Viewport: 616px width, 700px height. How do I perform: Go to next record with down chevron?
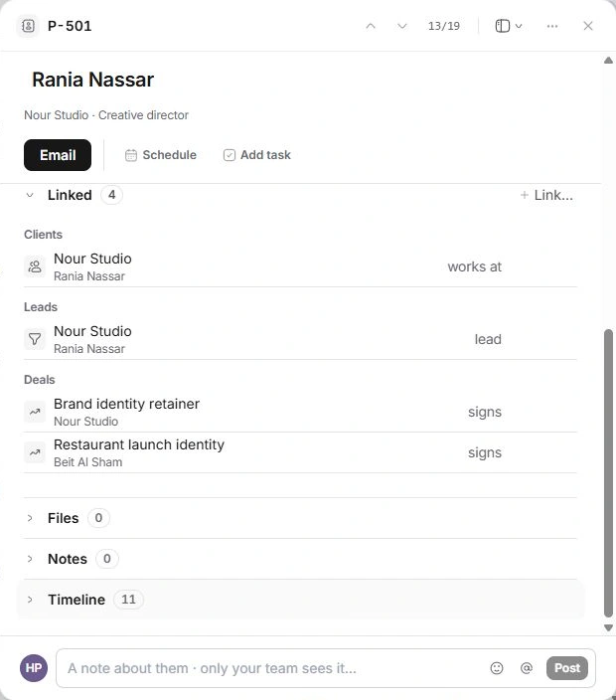pos(402,26)
